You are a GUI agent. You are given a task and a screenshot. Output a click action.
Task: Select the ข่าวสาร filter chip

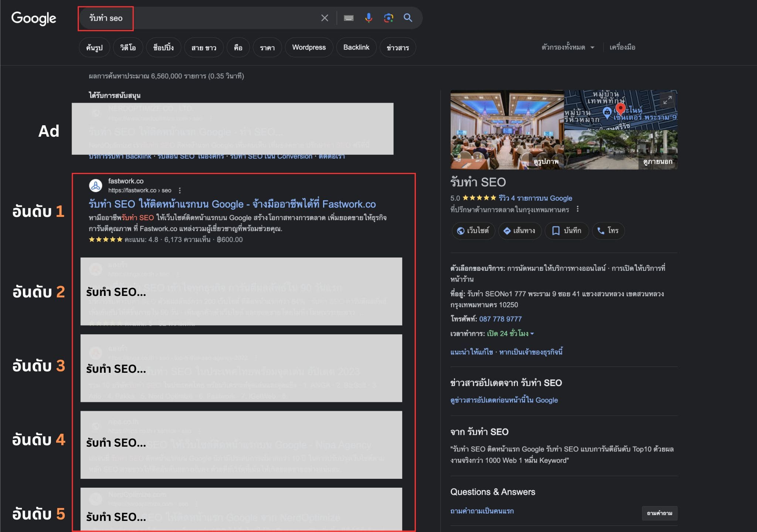coord(398,47)
